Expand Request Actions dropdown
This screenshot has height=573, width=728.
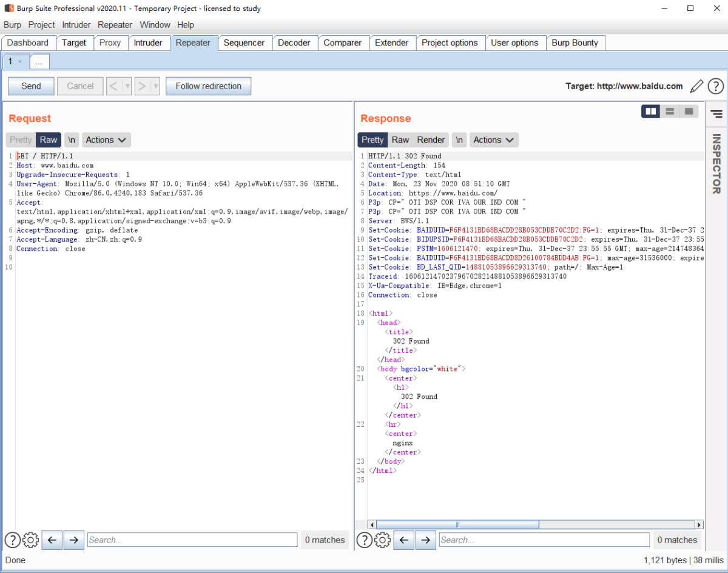point(106,140)
